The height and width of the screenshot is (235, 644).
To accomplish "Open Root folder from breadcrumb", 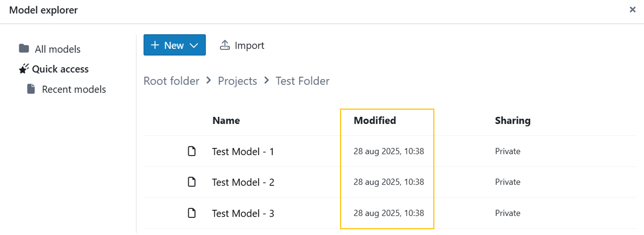I will pyautogui.click(x=171, y=81).
